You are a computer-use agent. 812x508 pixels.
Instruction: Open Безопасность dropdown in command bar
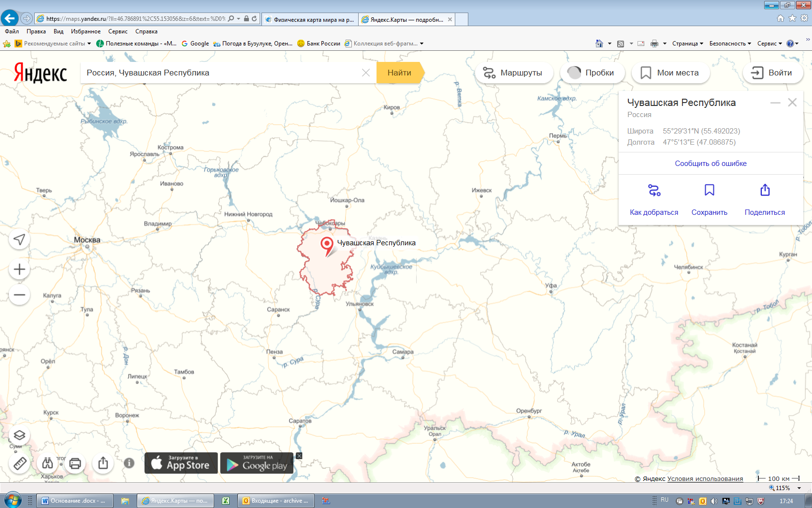point(730,44)
